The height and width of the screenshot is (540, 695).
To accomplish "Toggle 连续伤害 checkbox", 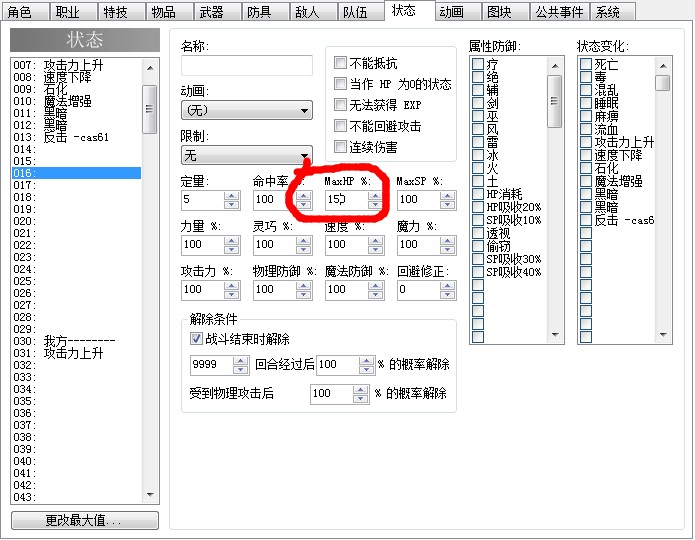I will pos(340,146).
